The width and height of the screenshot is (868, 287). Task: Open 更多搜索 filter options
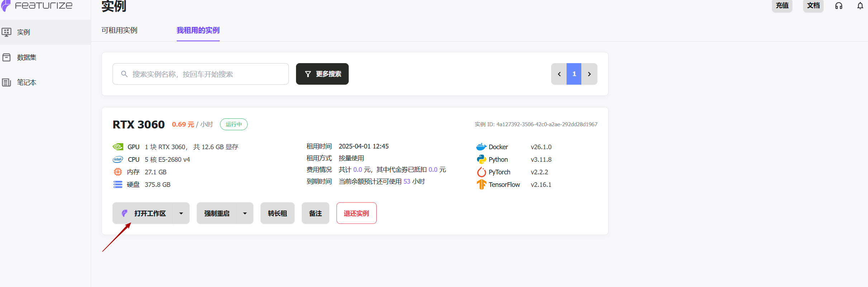pyautogui.click(x=322, y=74)
